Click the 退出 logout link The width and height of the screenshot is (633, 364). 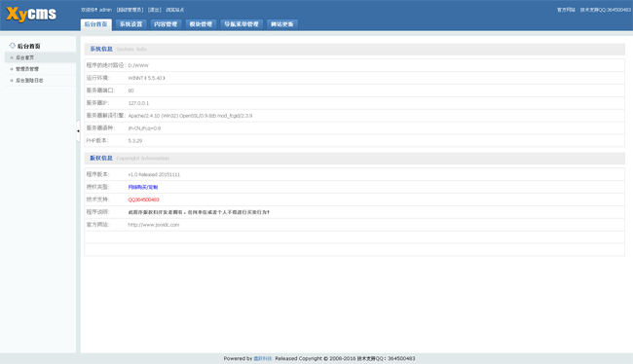point(155,10)
